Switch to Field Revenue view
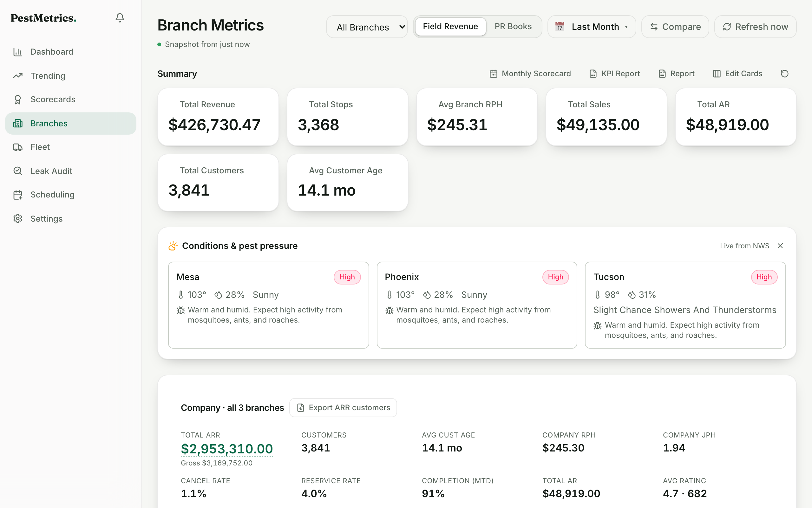 [x=450, y=27]
